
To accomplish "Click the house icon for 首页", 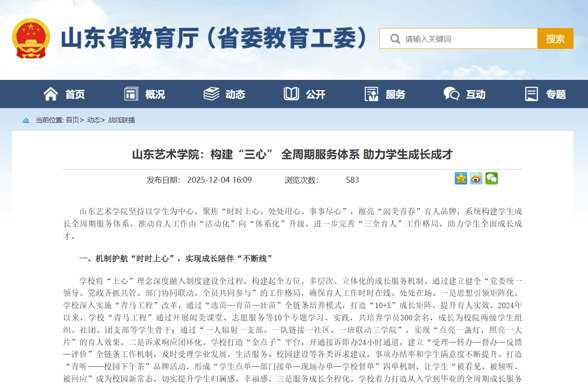I will point(51,94).
